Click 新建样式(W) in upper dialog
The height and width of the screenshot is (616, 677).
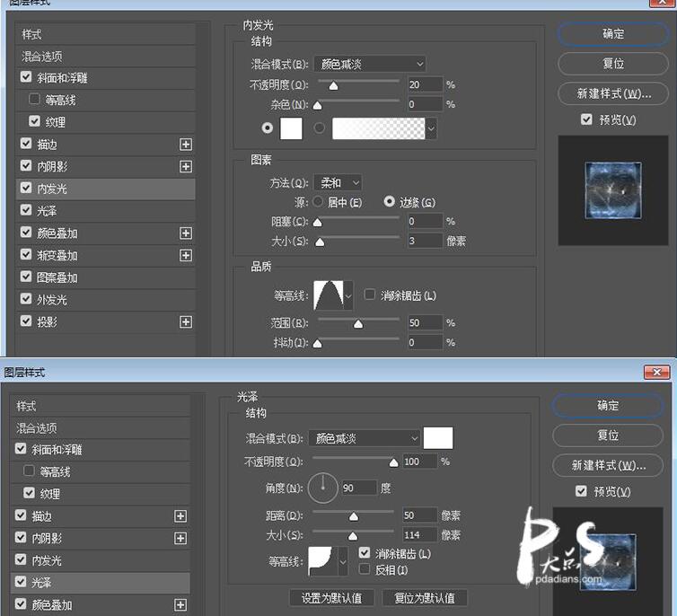point(613,93)
